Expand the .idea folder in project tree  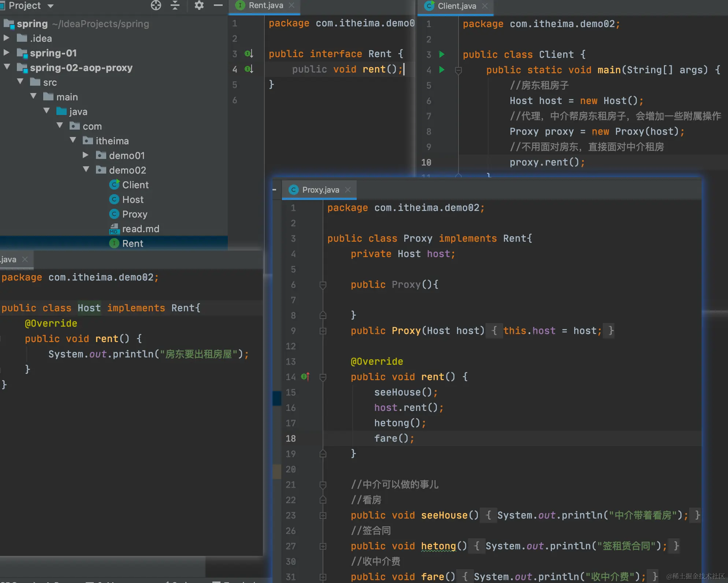[7, 38]
